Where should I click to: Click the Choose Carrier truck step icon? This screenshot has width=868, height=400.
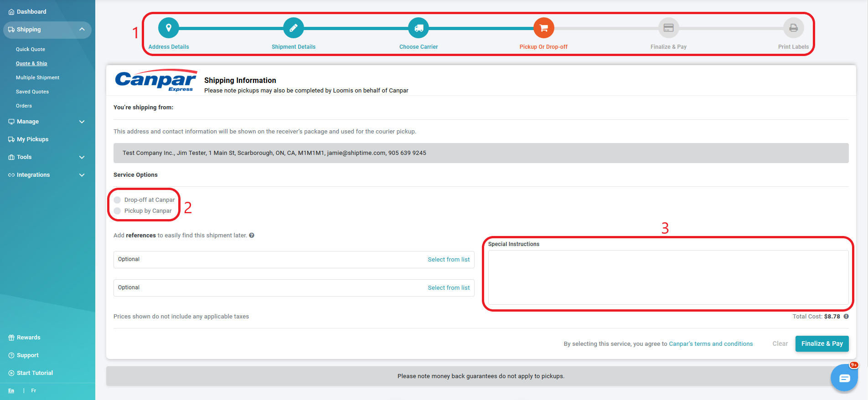pos(418,28)
